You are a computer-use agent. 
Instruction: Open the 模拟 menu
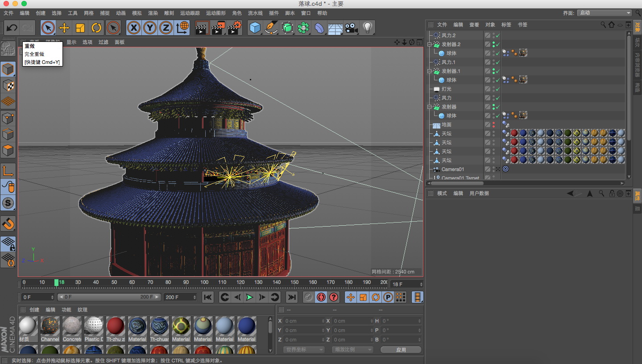coord(137,13)
